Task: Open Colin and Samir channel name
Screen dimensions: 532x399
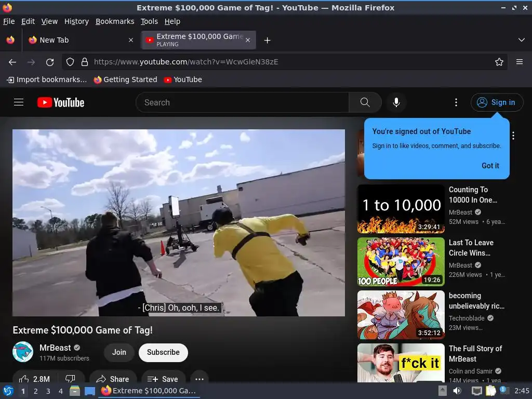Action: (470, 371)
